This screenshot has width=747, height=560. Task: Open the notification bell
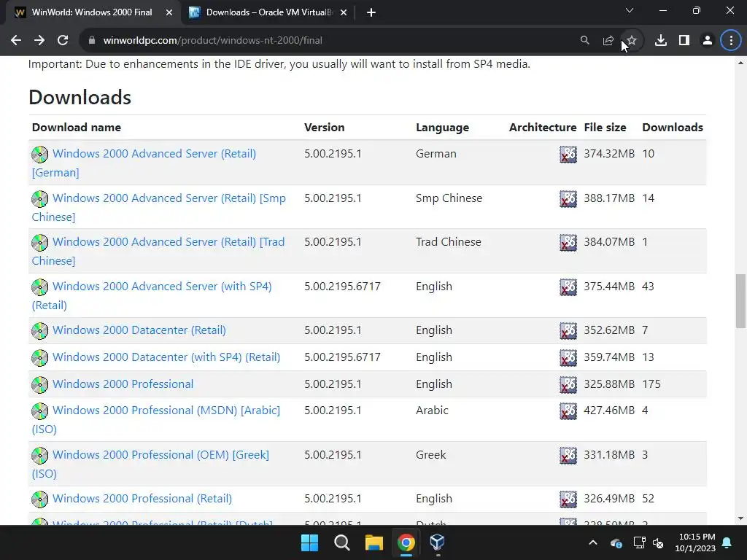click(727, 542)
